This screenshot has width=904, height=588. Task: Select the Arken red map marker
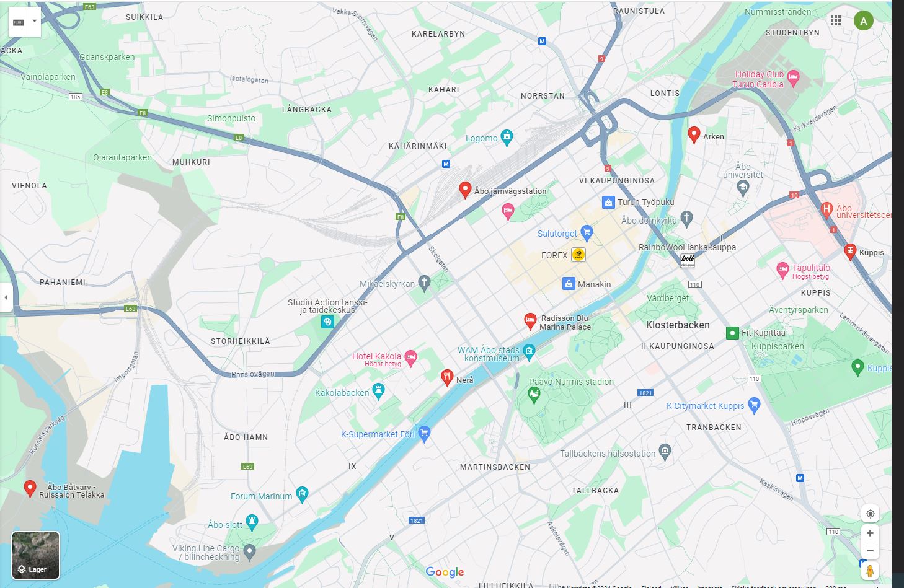tap(694, 134)
